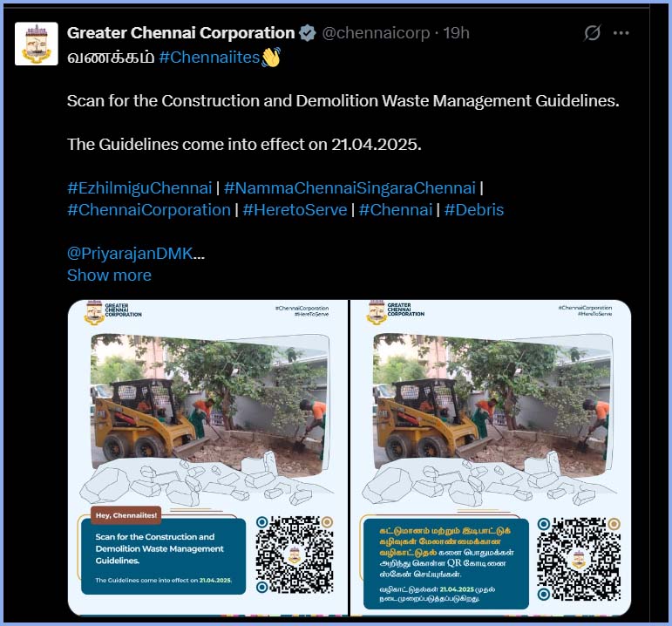
Task: Expand the post with Show more
Action: [109, 276]
